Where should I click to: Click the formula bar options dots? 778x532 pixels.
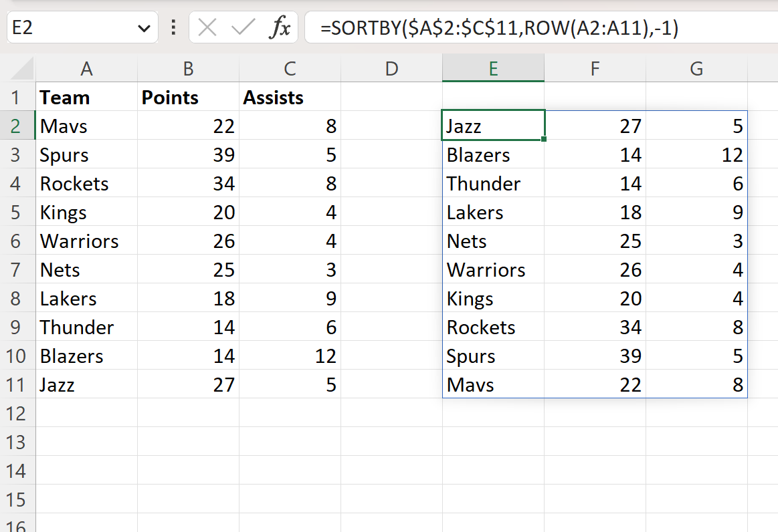(173, 27)
